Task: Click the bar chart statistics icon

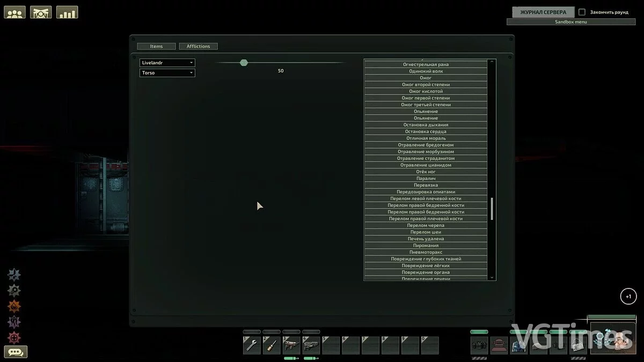Action: click(67, 12)
